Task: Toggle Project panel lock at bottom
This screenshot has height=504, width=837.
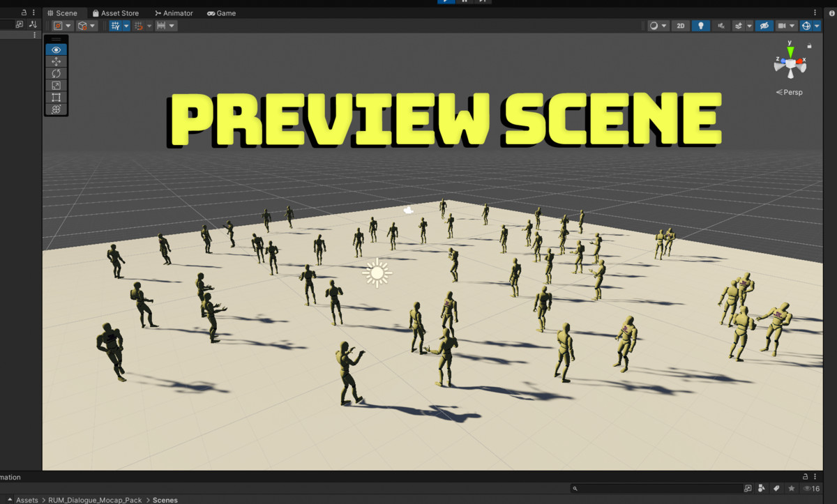Action: pos(804,477)
